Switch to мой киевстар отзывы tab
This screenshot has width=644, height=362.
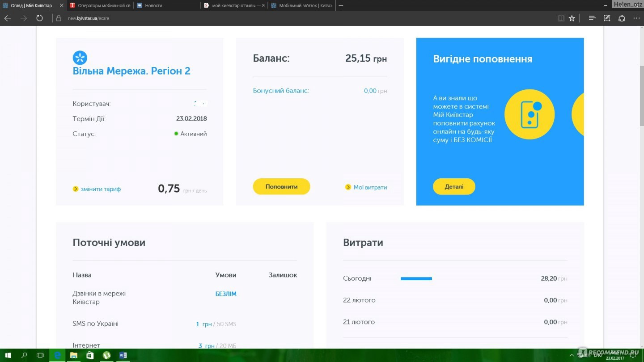(234, 5)
